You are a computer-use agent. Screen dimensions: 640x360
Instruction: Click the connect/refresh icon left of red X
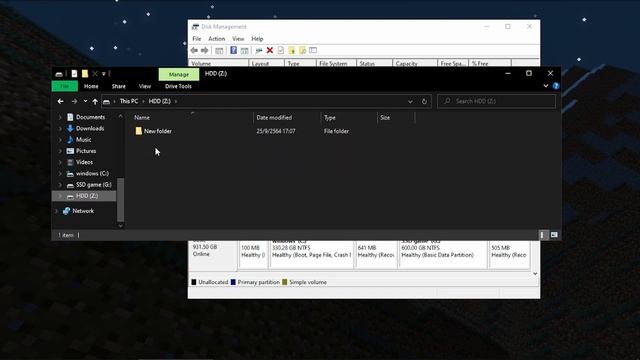point(259,50)
